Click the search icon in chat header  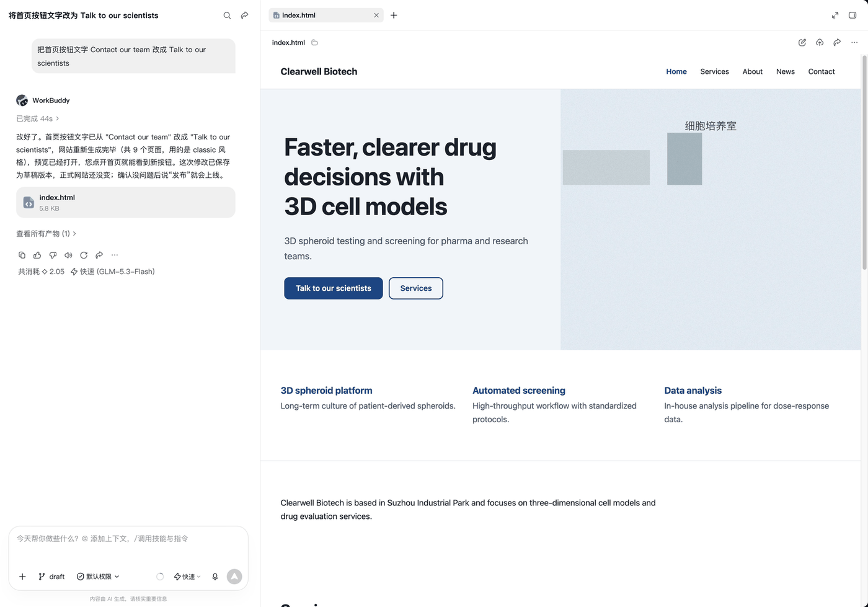coord(227,16)
